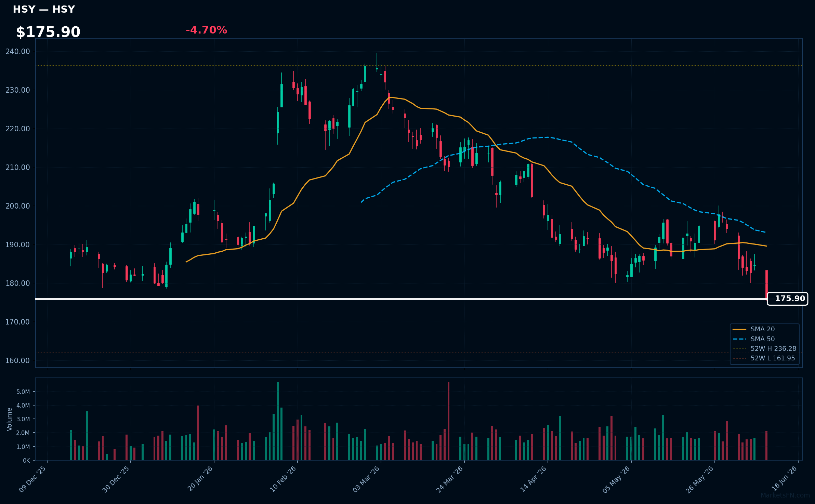Click the 4.0M volume axis label
This screenshot has width=815, height=504.
[x=23, y=406]
